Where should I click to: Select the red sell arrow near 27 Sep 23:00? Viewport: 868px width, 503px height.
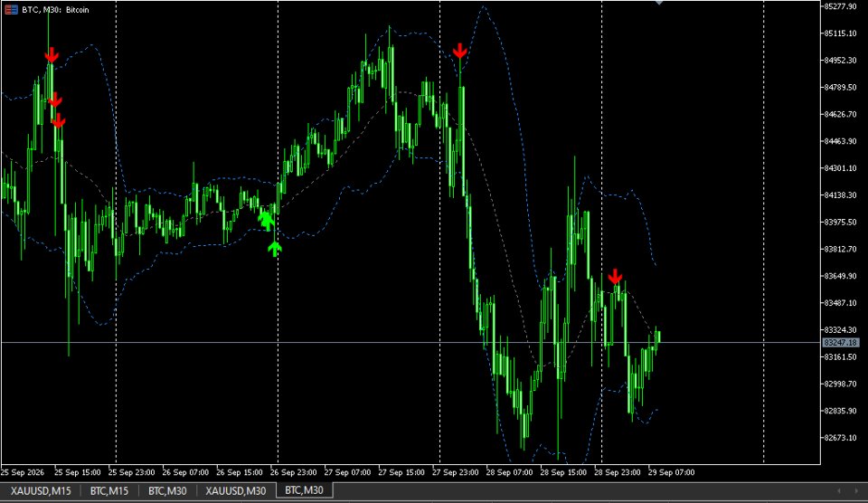pyautogui.click(x=459, y=51)
